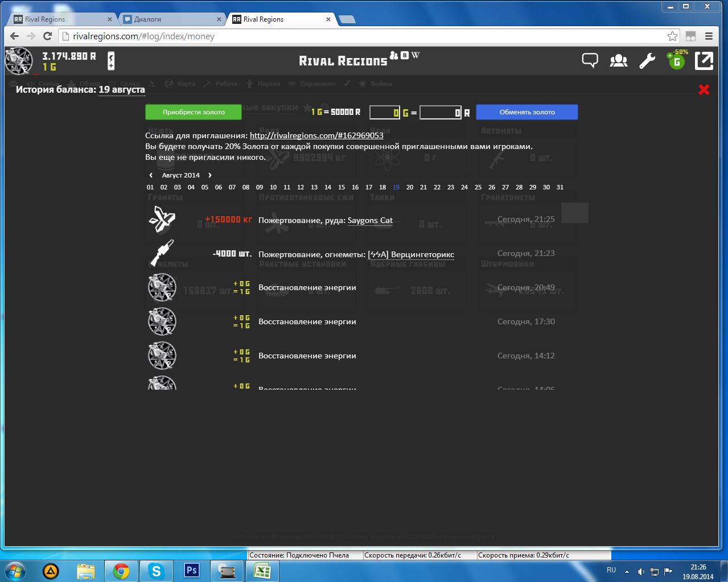Open the AIMP player taskbar icon
Screen dimensions: 728x582
coord(51,571)
